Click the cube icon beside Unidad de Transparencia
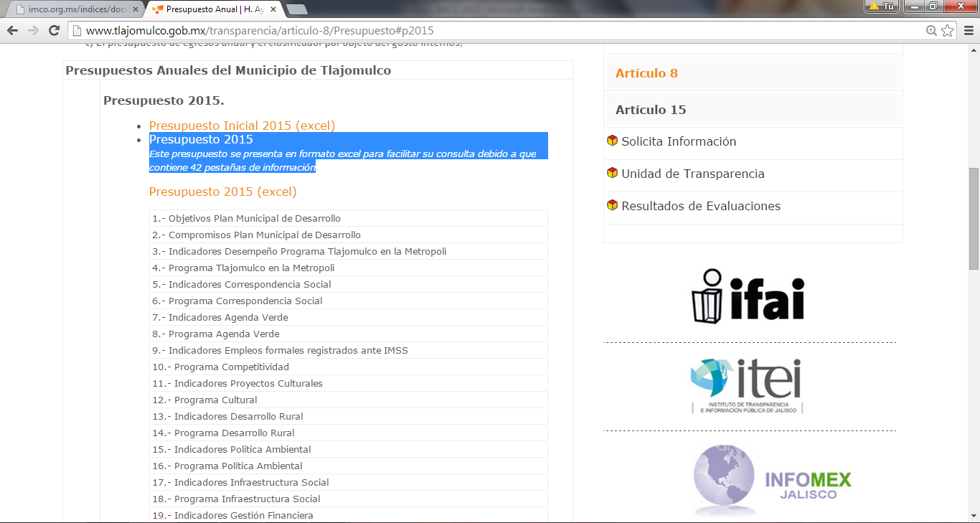This screenshot has width=980, height=523. click(x=612, y=173)
